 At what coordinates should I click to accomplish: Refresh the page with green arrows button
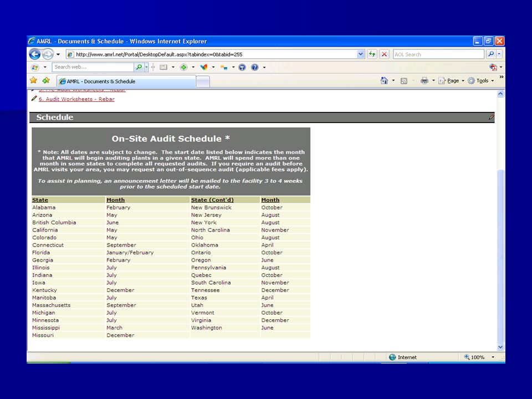(x=372, y=54)
